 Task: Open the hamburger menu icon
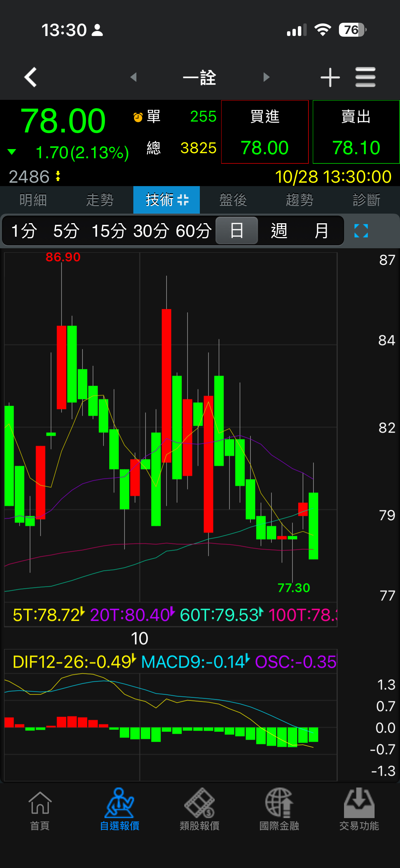365,77
